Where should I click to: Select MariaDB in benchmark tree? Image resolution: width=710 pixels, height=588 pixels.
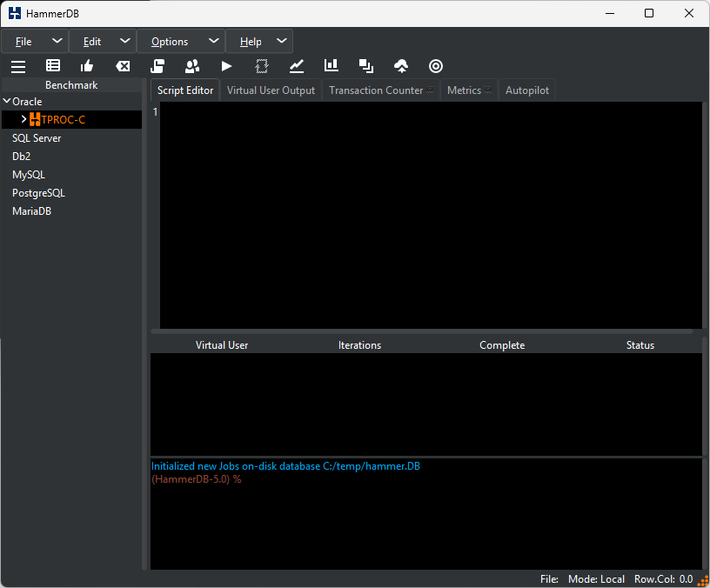click(x=31, y=211)
